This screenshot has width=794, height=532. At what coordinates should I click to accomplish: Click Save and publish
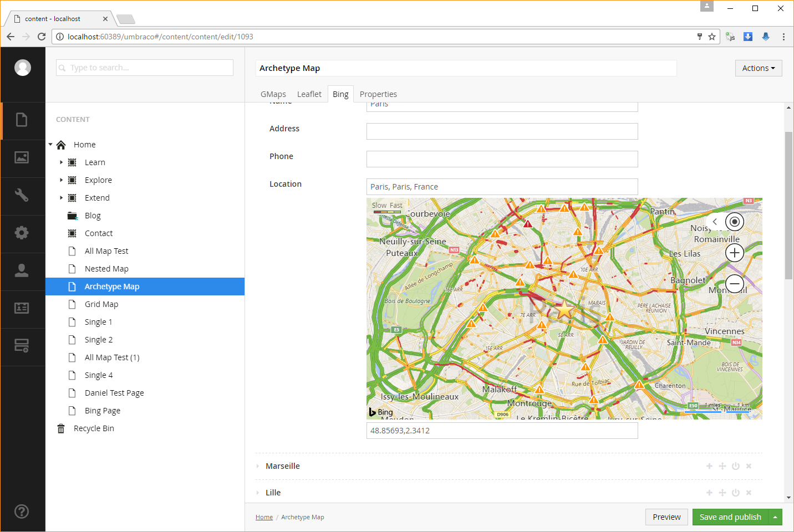(730, 517)
